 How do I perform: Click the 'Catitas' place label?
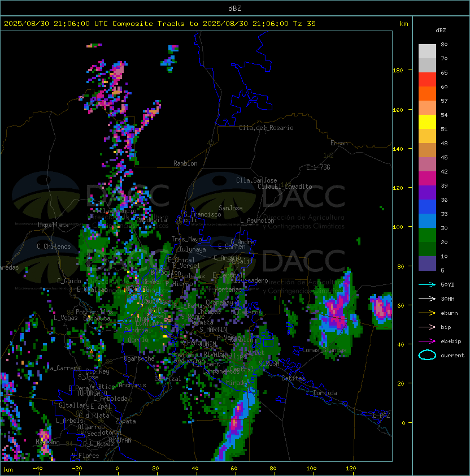293,378
